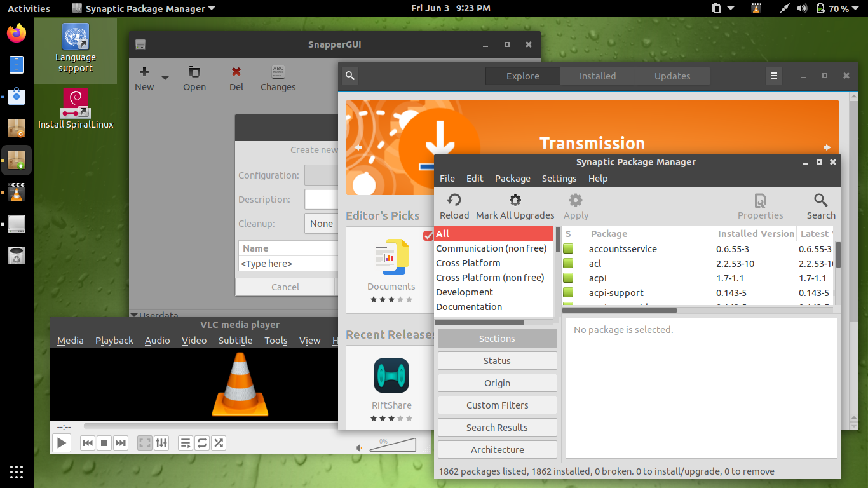Click VLC tray icon in top bar
This screenshot has height=488, width=868.
(x=756, y=8)
